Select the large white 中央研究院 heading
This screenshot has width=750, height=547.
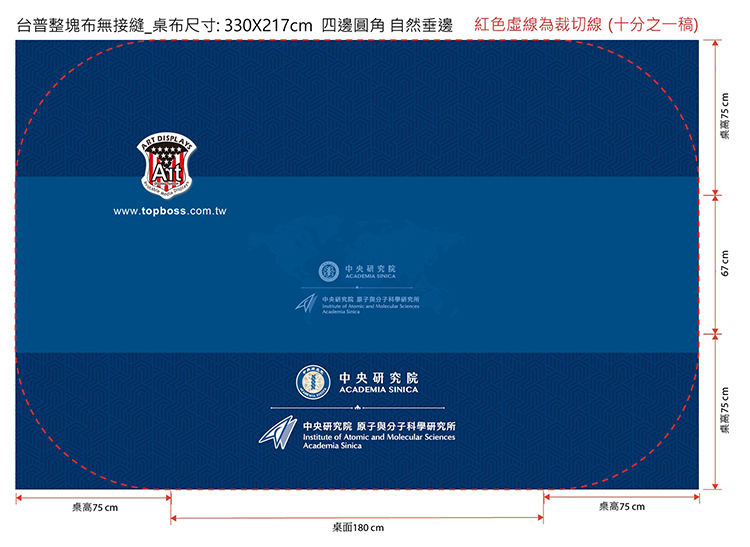coord(378,377)
